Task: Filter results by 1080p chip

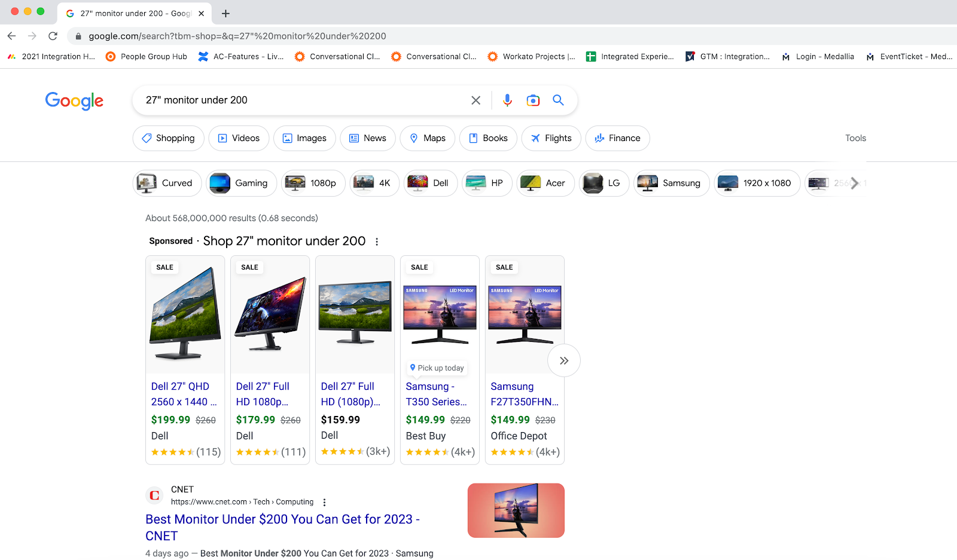Action: (313, 183)
